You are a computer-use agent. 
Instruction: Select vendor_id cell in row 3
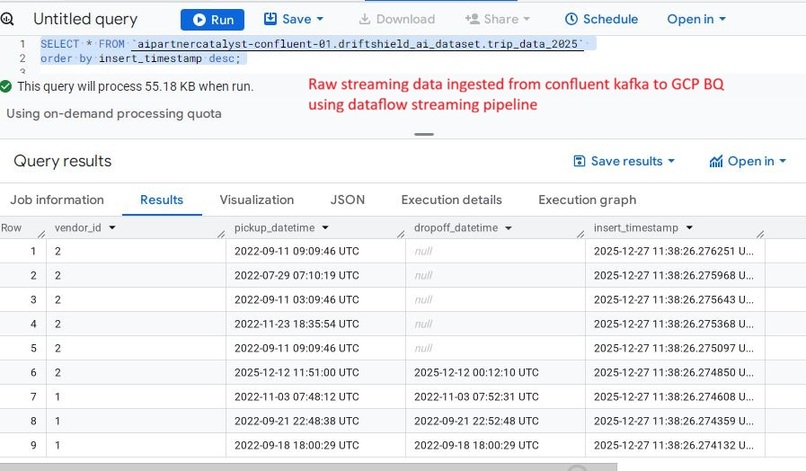[x=136, y=299]
